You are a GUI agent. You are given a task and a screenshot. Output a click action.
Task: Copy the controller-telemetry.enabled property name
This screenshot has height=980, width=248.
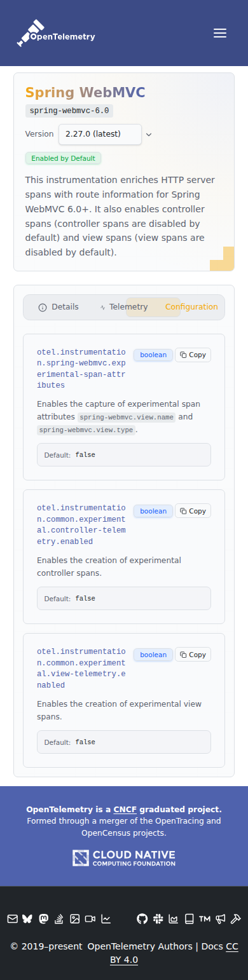click(x=193, y=511)
